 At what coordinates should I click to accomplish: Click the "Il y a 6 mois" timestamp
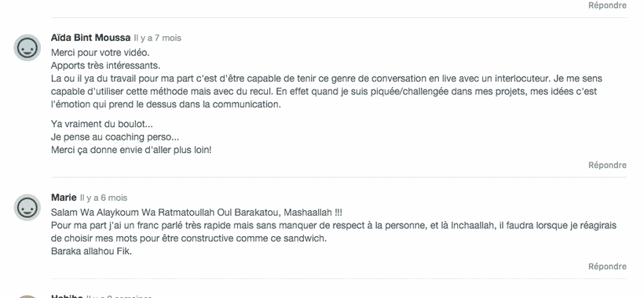104,198
